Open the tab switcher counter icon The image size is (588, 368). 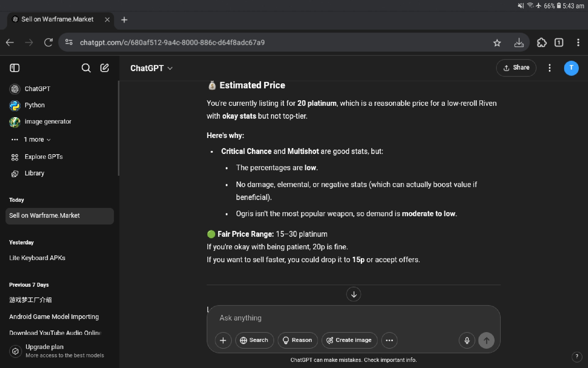pyautogui.click(x=559, y=43)
